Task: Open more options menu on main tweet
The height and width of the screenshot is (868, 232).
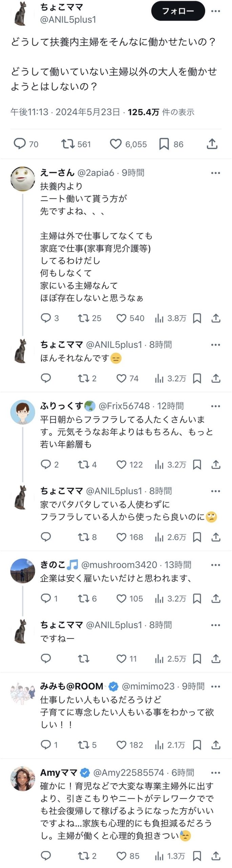Action: coord(216,11)
